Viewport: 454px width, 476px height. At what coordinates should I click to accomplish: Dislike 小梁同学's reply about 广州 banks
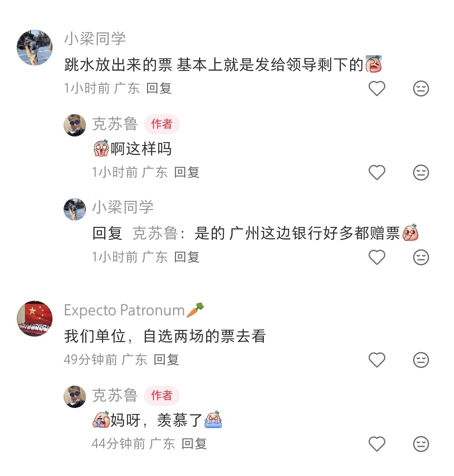(x=421, y=257)
